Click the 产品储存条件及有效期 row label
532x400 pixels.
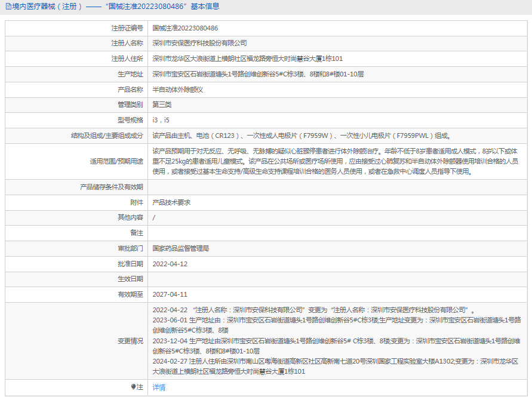point(112,187)
